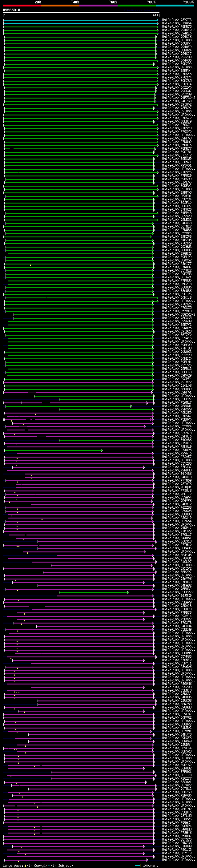Click label UniRef100_C5YVX4
197x868 pixels.
point(176,426)
